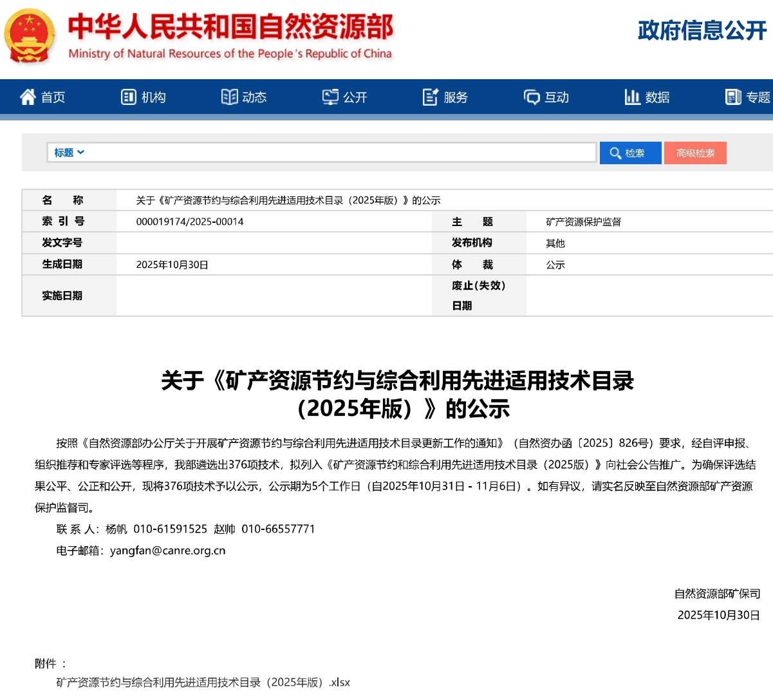
Task: Click the speech-bubble icon beside 互动
Action: point(532,97)
